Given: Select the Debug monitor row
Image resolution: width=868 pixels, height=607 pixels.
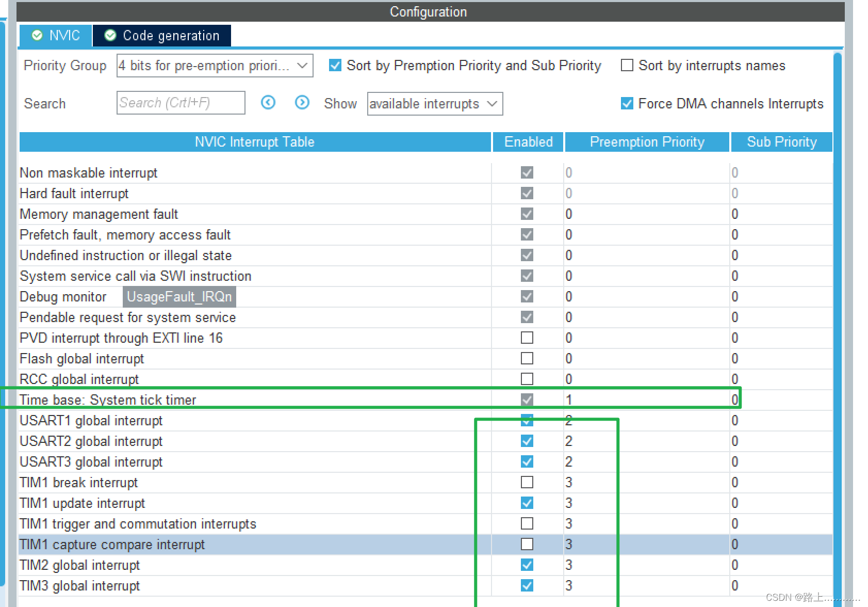Looking at the screenshot, I should pyautogui.click(x=425, y=297).
